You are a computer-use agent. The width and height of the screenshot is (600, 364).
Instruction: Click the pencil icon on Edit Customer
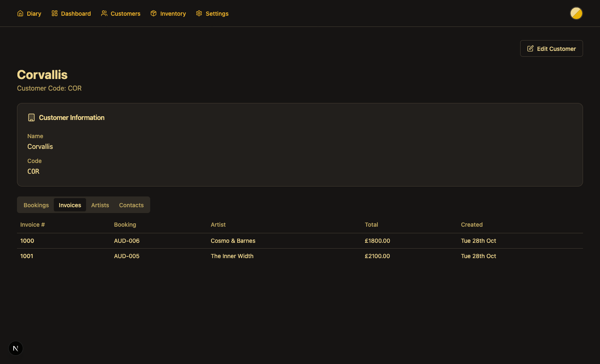[530, 49]
